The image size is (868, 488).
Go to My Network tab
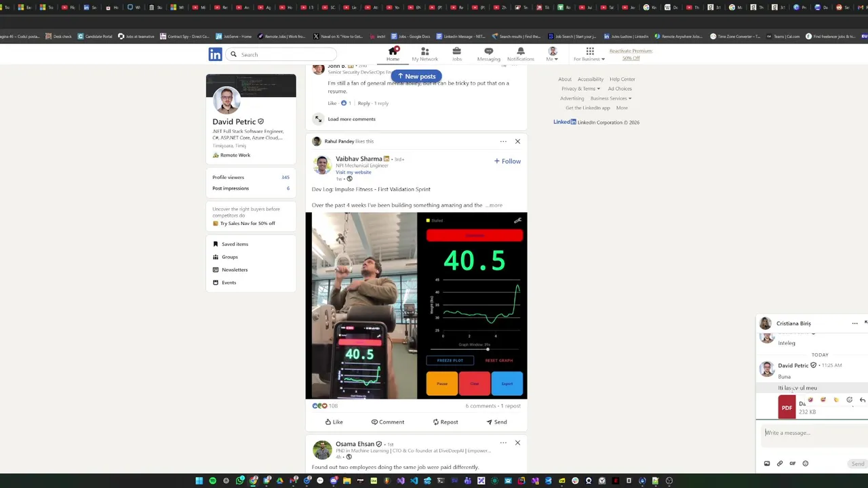click(x=425, y=54)
